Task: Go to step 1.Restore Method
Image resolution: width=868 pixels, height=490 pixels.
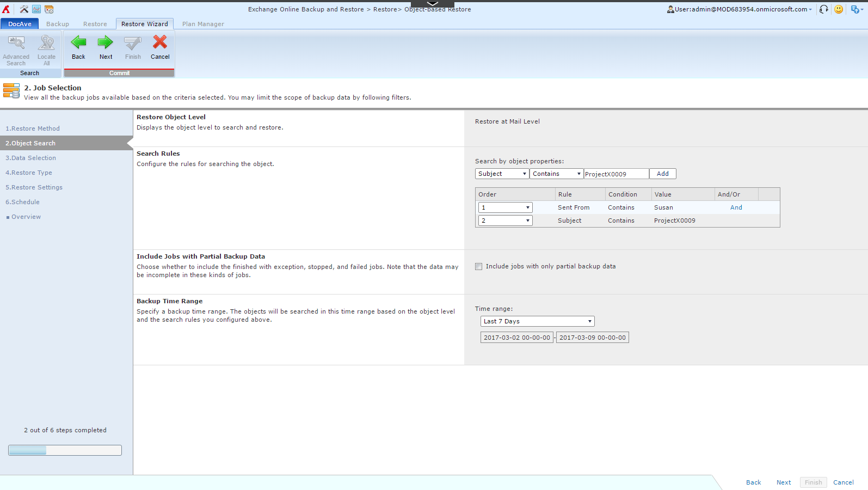Action: click(33, 128)
